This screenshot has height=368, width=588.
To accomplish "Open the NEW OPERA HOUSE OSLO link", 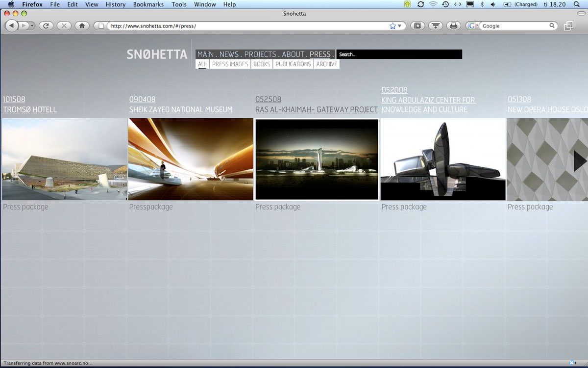I will [x=548, y=109].
